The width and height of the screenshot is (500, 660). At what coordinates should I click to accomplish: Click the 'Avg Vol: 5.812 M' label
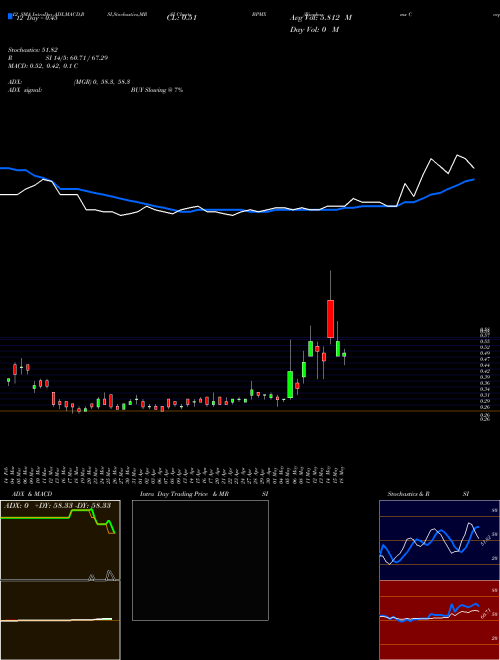tap(321, 18)
